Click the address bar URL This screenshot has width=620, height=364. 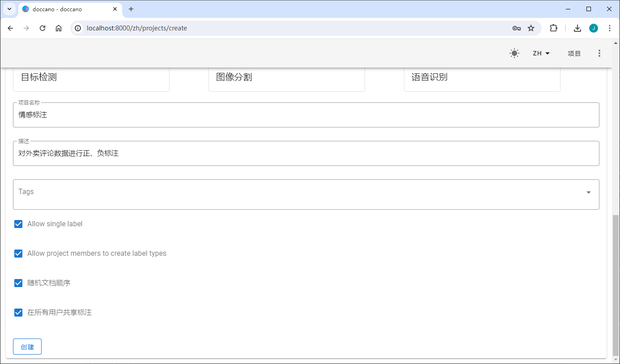[137, 28]
